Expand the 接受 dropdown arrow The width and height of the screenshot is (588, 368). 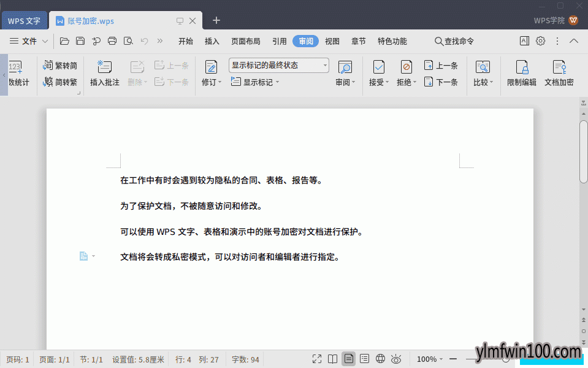[387, 82]
